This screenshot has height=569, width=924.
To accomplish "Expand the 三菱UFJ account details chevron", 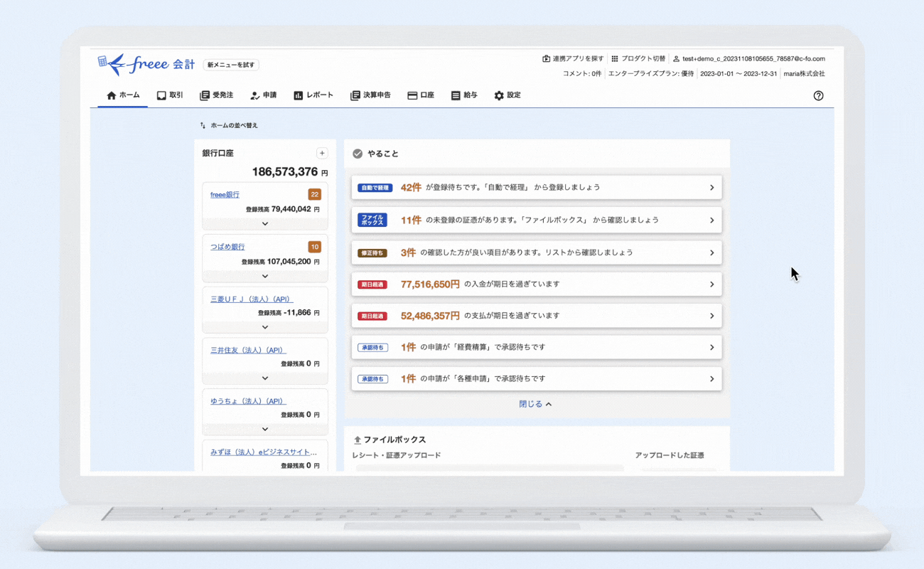I will click(265, 327).
